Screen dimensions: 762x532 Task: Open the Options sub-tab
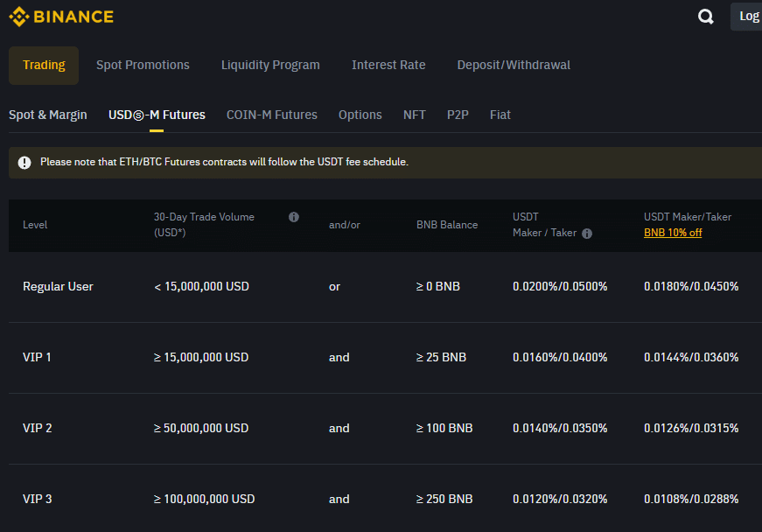click(360, 115)
